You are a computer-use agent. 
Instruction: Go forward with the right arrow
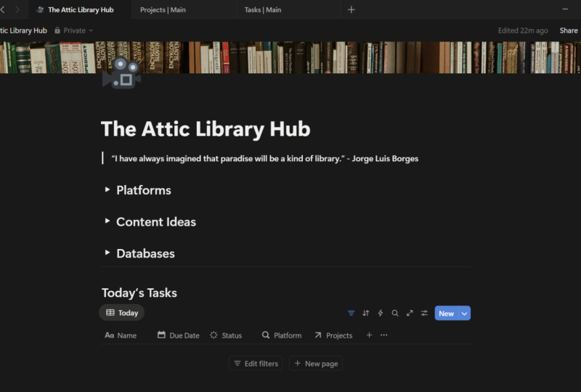pyautogui.click(x=17, y=9)
